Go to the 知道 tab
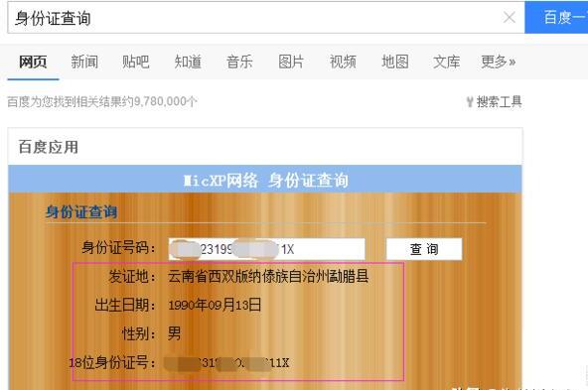The width and height of the screenshot is (588, 390). pyautogui.click(x=188, y=62)
